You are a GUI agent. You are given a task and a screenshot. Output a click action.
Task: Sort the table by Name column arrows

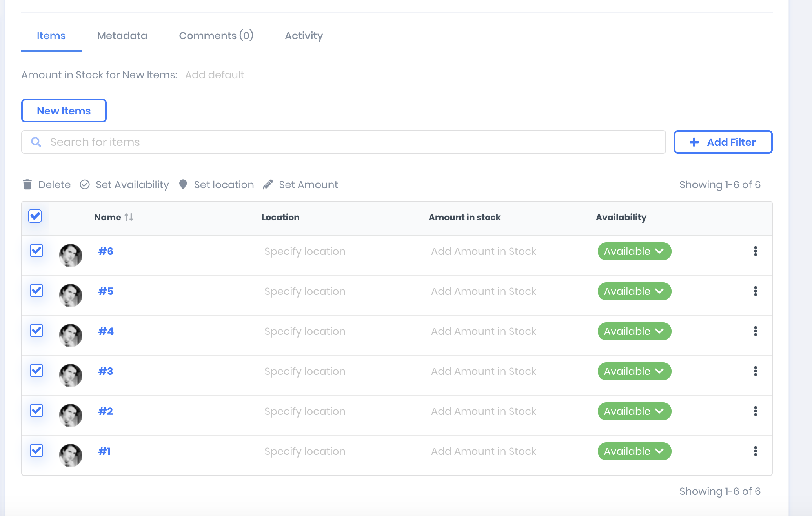tap(129, 217)
